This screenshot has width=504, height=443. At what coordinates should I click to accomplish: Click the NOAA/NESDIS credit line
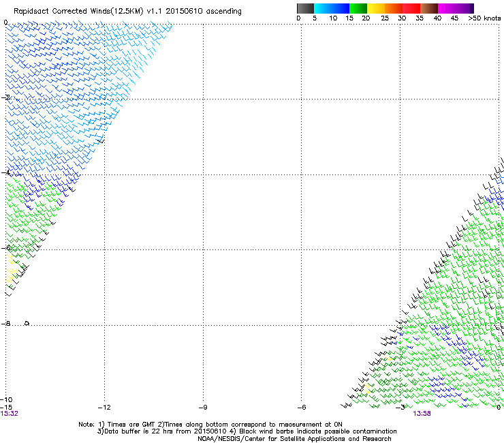(294, 439)
